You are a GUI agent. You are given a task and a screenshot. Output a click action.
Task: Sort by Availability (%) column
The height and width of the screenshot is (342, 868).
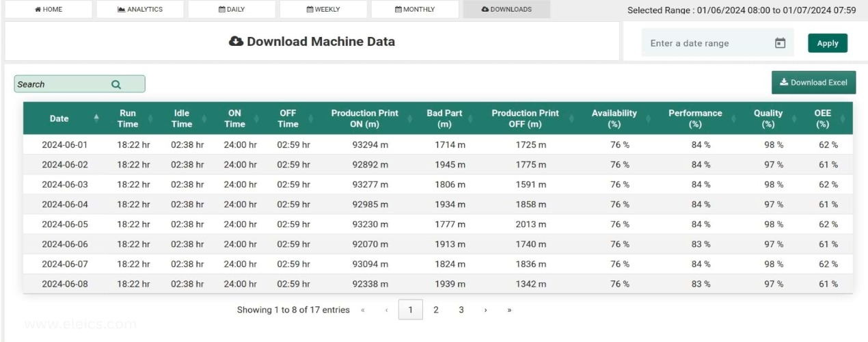coord(614,118)
